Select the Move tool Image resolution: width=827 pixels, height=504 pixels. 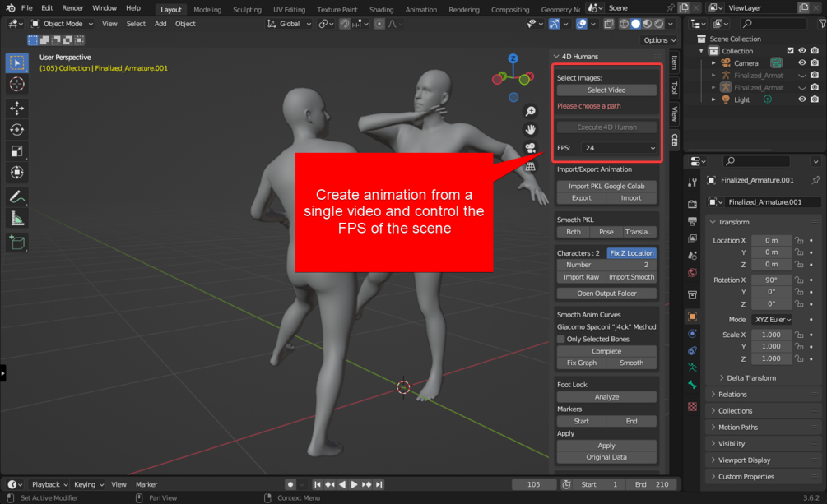[x=17, y=109]
